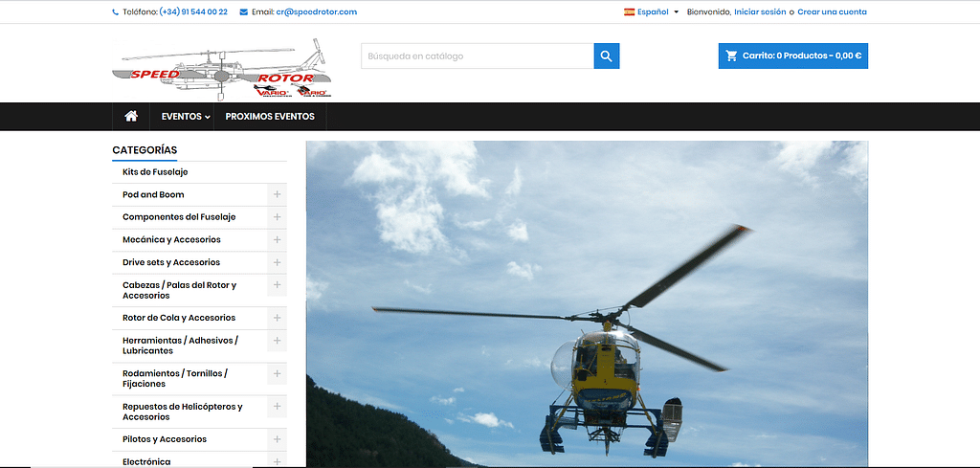Image resolution: width=980 pixels, height=468 pixels.
Task: Expand the Pod and Boom category
Action: point(277,194)
